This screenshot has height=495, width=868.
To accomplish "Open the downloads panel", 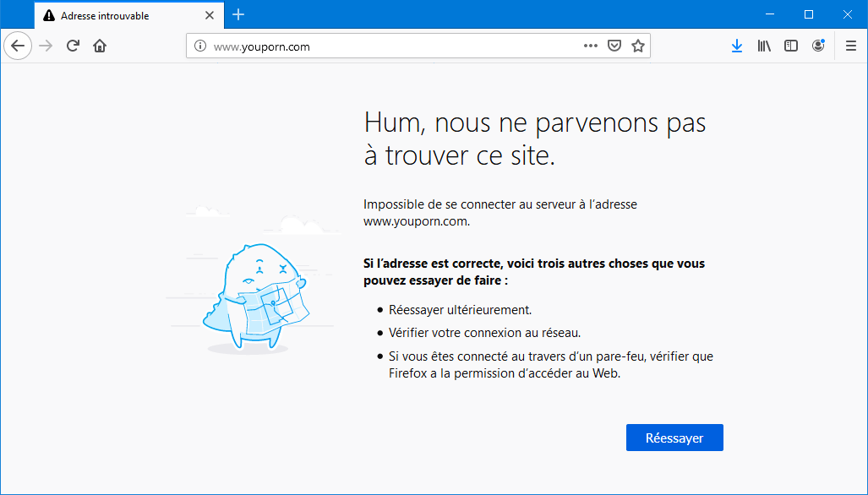I will (x=737, y=46).
